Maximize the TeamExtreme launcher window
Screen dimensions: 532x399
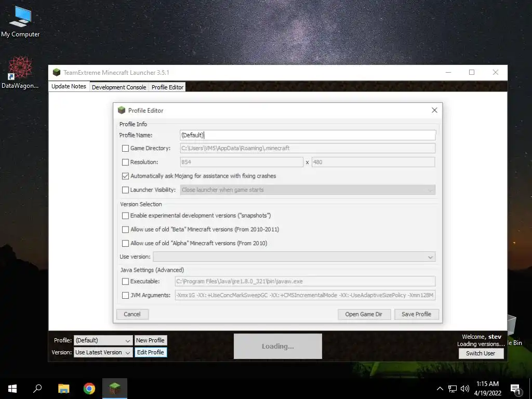pos(472,72)
